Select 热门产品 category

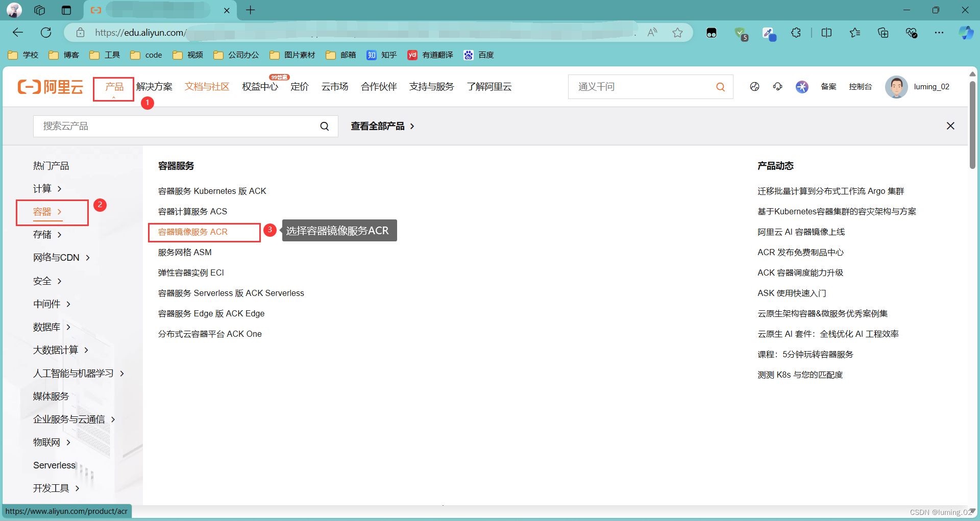[51, 166]
